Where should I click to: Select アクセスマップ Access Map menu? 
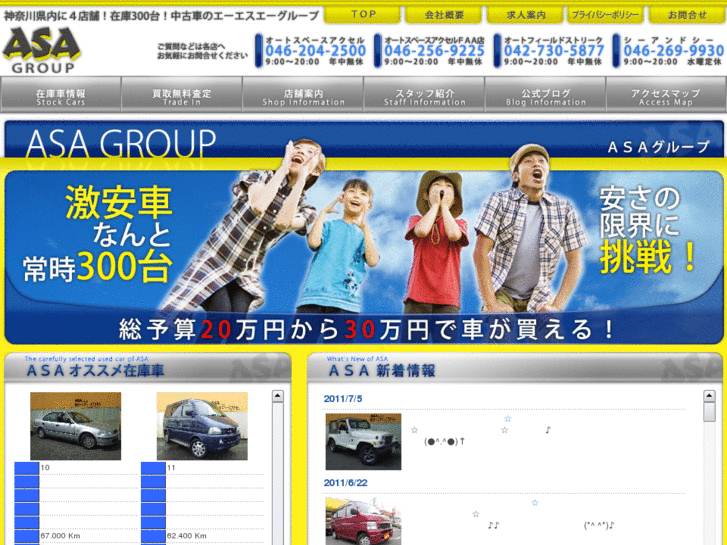point(666,95)
